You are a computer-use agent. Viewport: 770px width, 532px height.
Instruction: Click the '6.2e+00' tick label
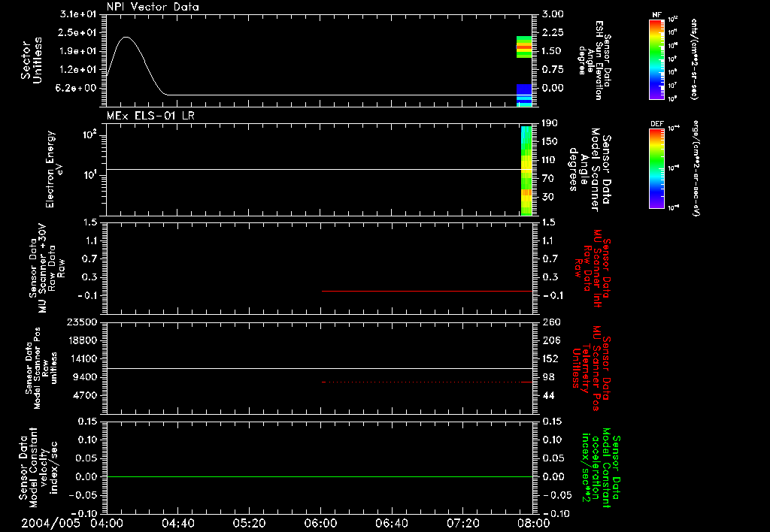pyautogui.click(x=76, y=88)
